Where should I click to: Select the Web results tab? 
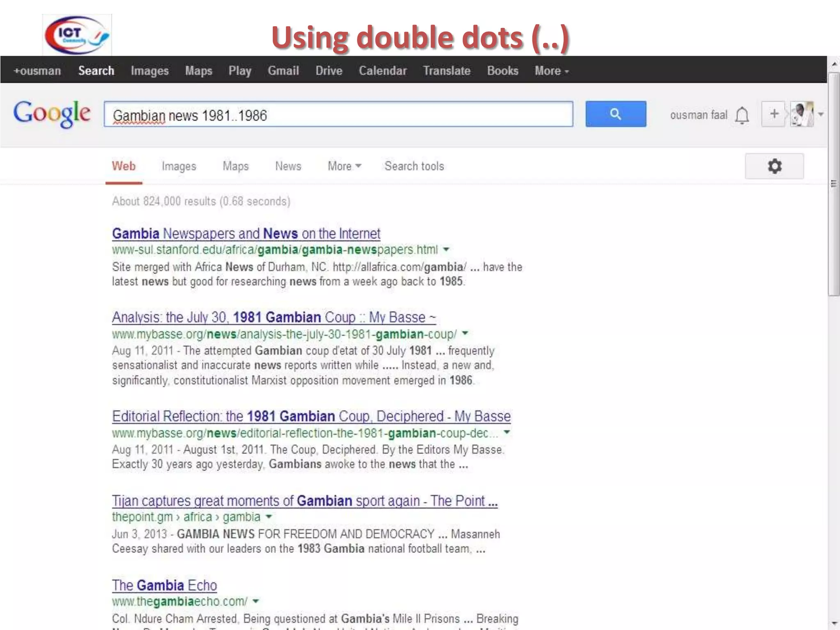(x=123, y=166)
